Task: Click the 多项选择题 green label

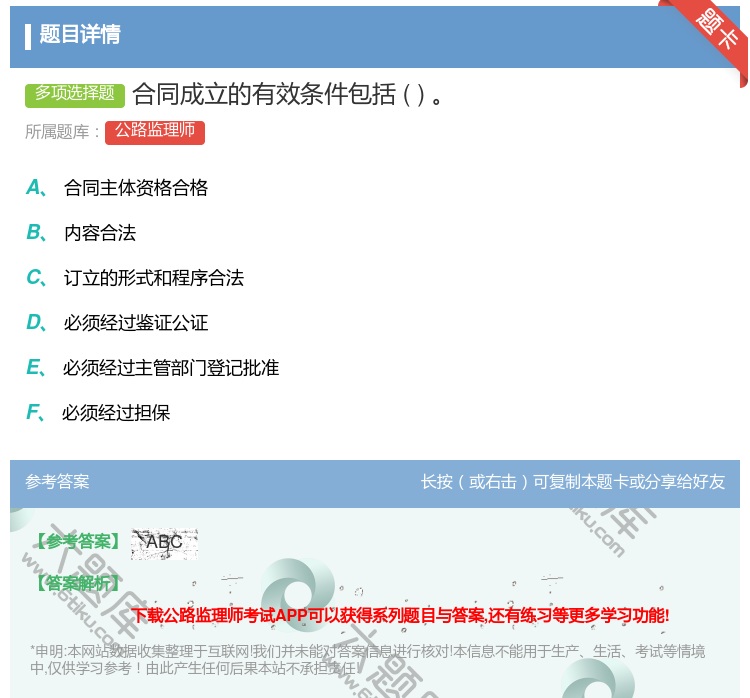Action: [75, 95]
